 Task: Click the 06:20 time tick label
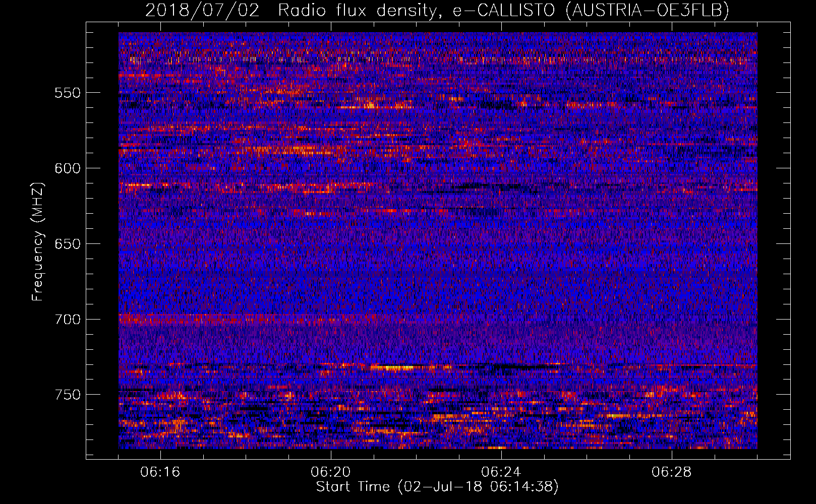click(331, 472)
